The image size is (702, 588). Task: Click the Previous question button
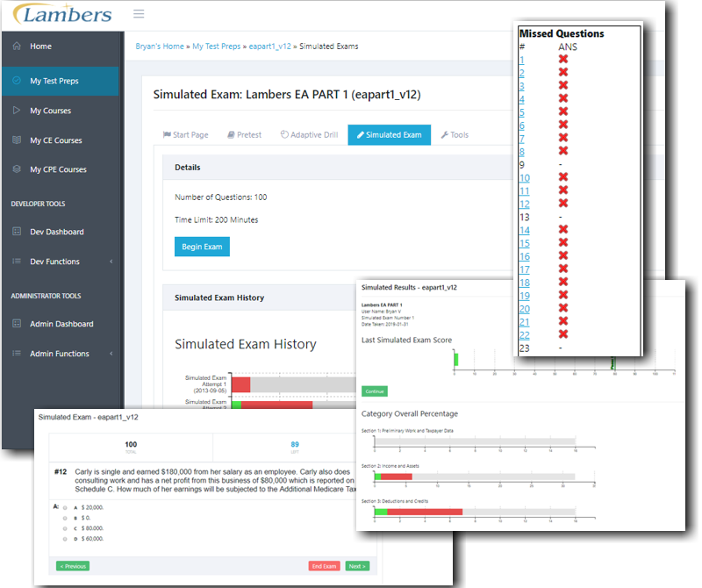[x=73, y=566]
